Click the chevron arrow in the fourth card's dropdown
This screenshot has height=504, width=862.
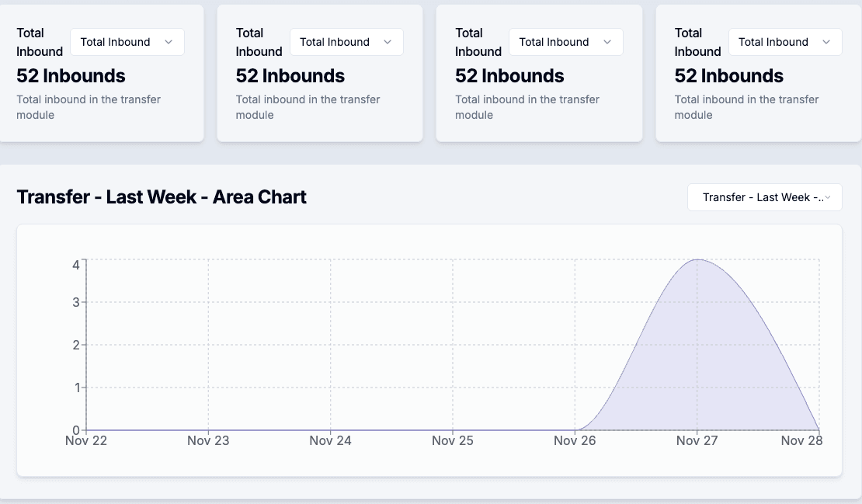[x=826, y=42]
